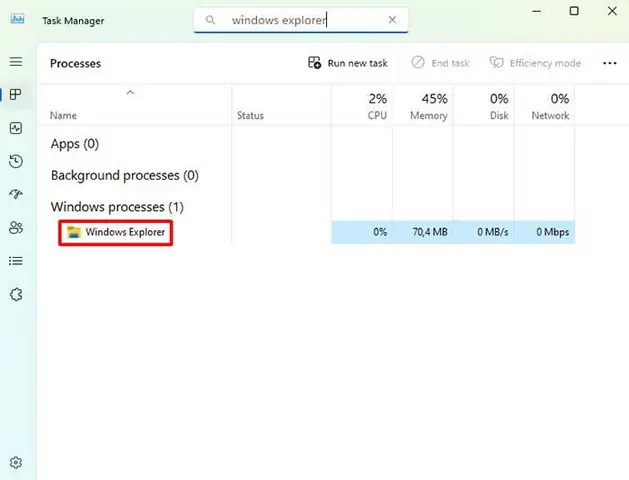Open Task Manager settings gear

(16, 462)
